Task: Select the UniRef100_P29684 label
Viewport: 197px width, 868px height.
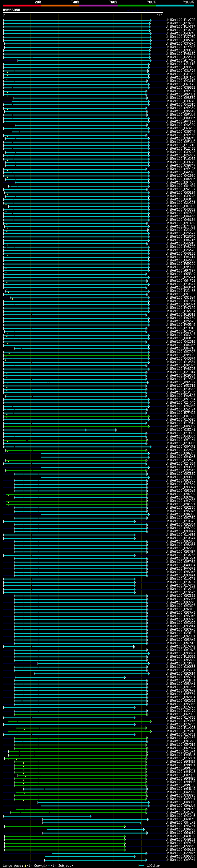Action: 180,376
